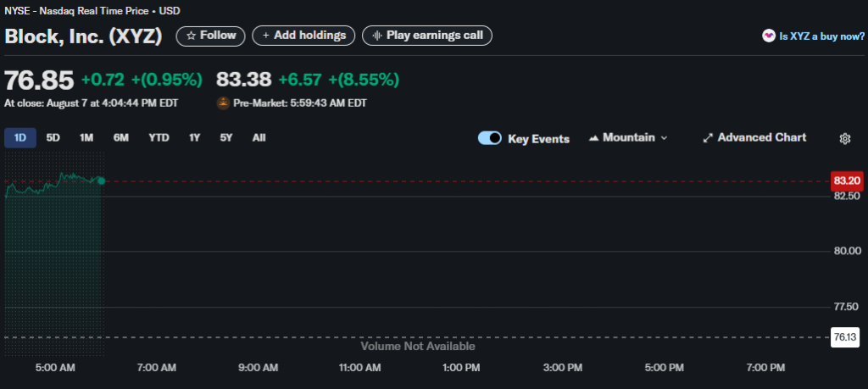Click the star icon in Follow button
The width and height of the screenshot is (868, 389).
click(191, 36)
